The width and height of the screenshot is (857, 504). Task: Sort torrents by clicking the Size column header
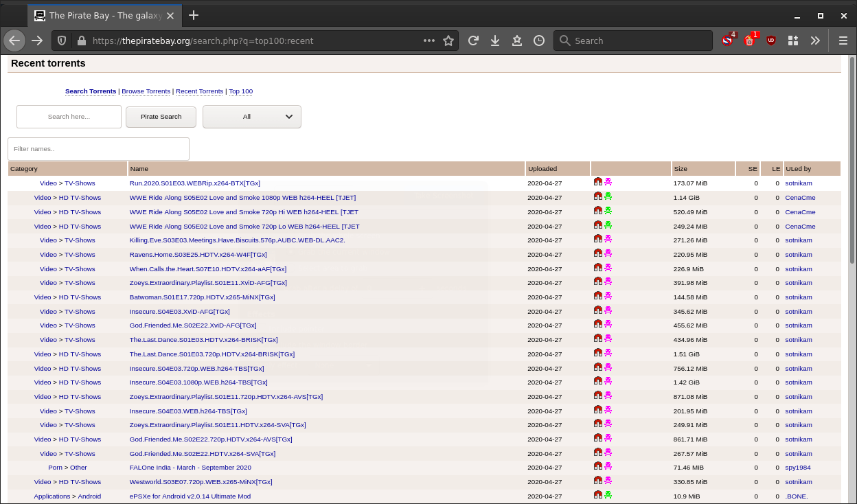click(681, 168)
